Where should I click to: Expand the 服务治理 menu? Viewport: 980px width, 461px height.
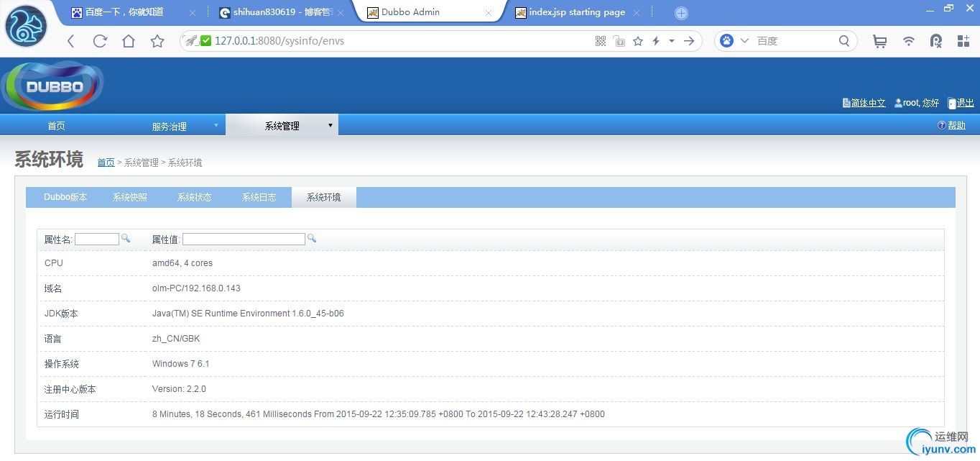point(169,126)
